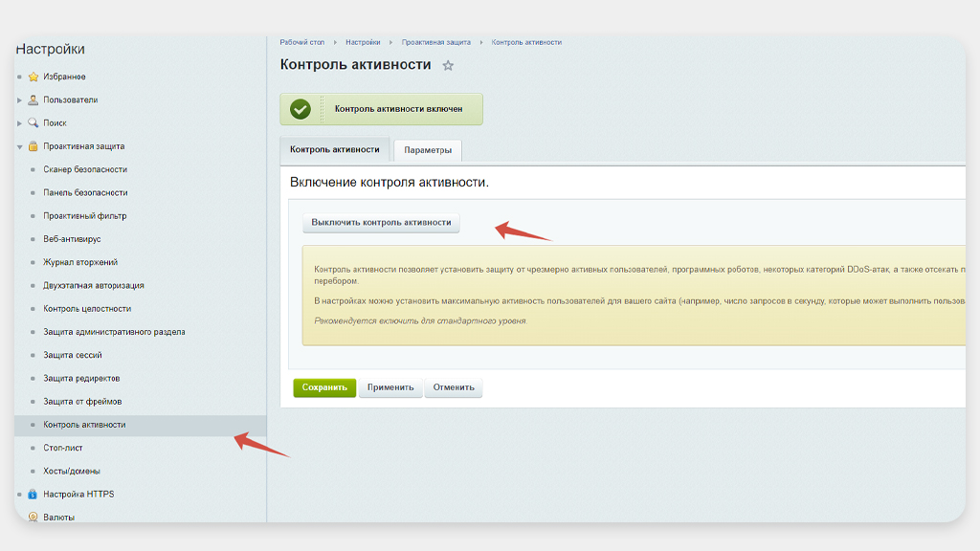980x551 pixels.
Task: Expand the Пользователи tree node
Action: [19, 99]
